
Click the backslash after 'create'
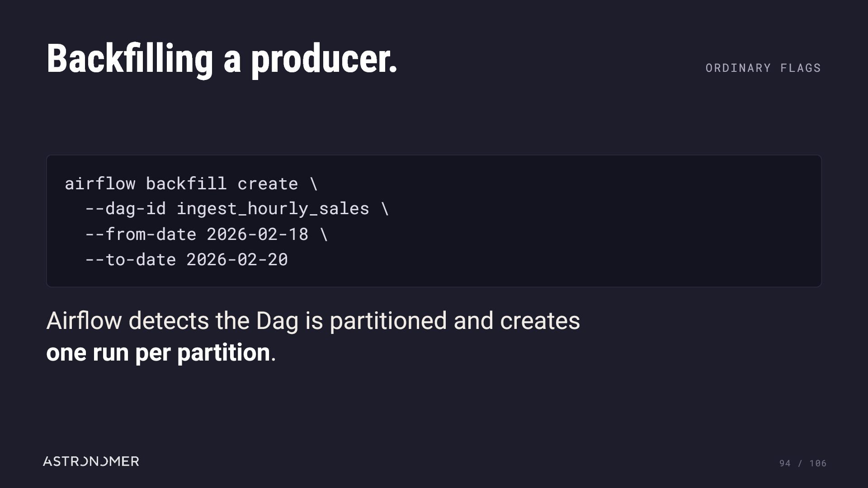coord(313,184)
